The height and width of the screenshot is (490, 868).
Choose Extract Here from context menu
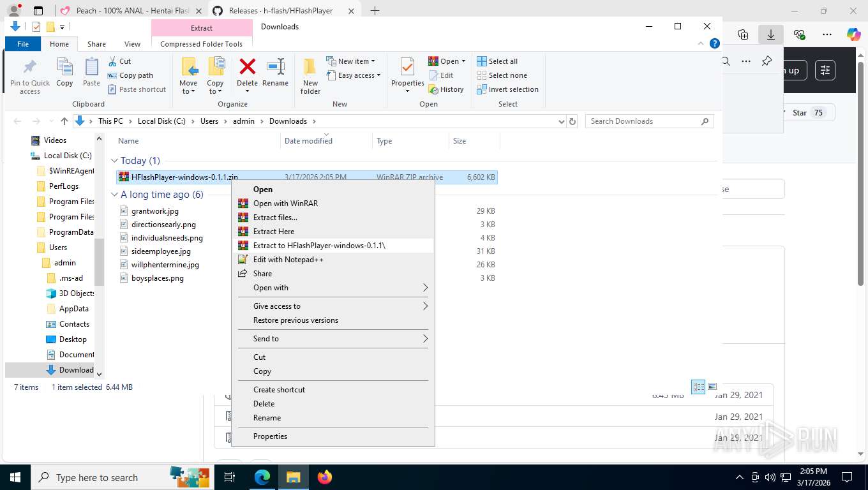click(333, 232)
